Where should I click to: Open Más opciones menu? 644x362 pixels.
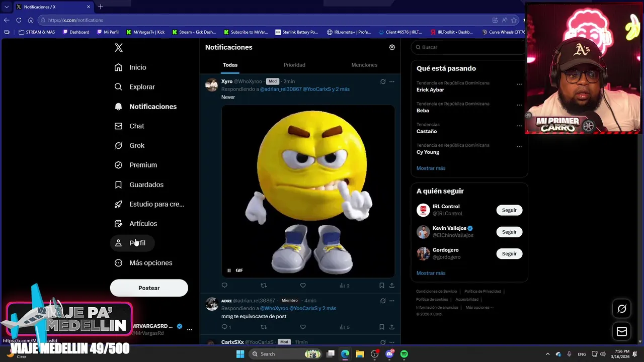[x=143, y=263]
